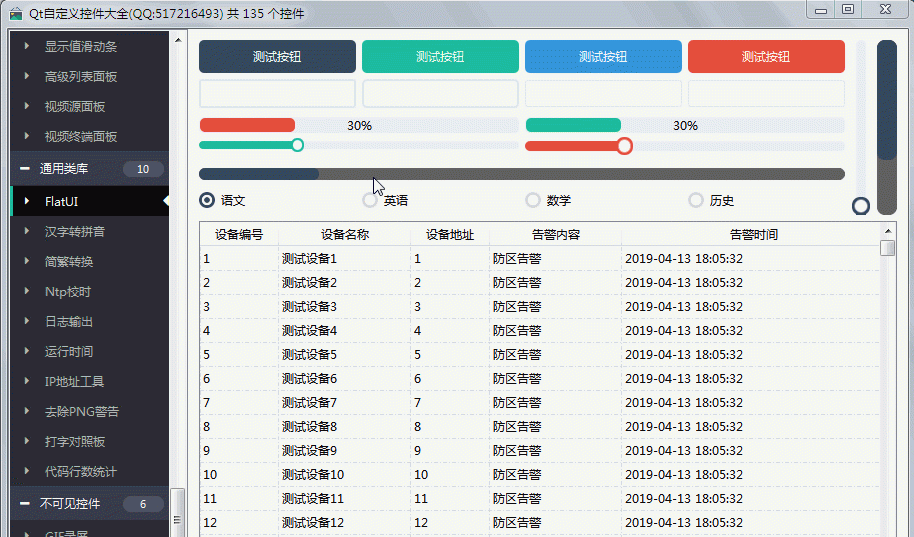Open the 去除PNG警告 sidebar entry
Viewport: 914px width, 537px height.
90,411
